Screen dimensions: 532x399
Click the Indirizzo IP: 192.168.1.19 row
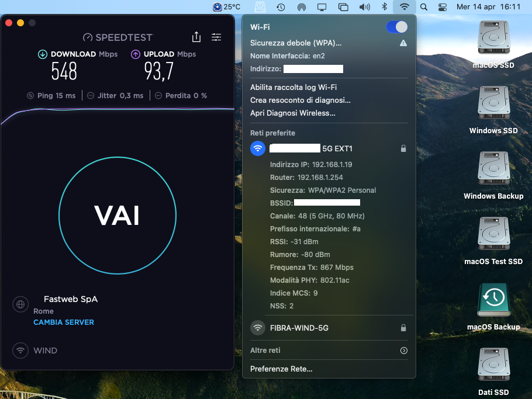(311, 164)
